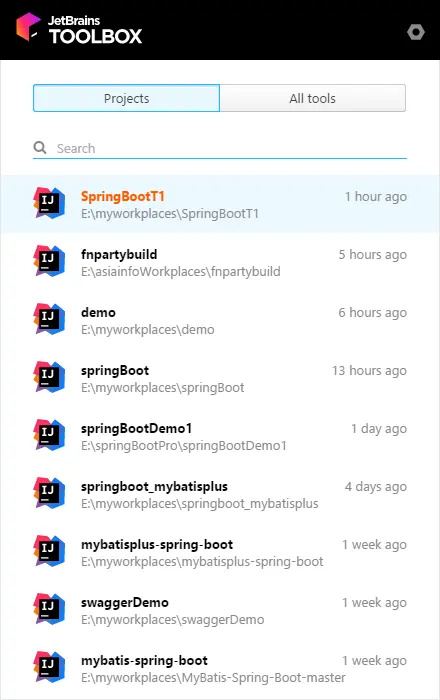Click IntelliJ icon beside demo project
Viewport: 440px width, 700px height.
49,319
